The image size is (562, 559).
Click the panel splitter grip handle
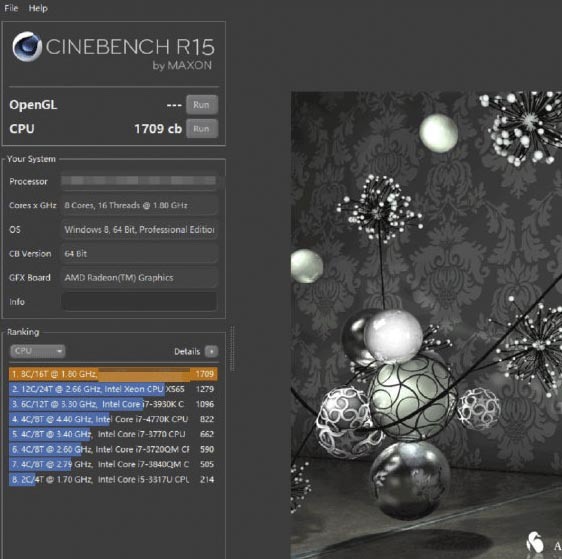pos(232,348)
